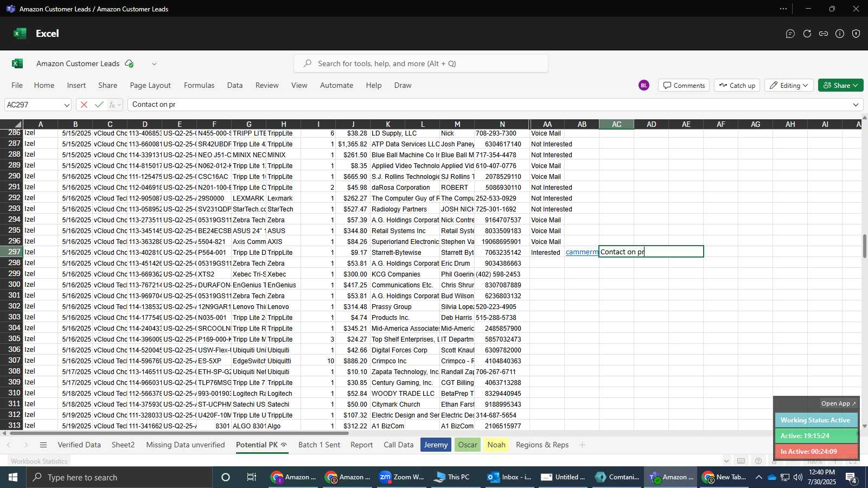Viewport: 868px width, 488px height.
Task: Go to the next sheet tab arrow
Action: [x=26, y=445]
